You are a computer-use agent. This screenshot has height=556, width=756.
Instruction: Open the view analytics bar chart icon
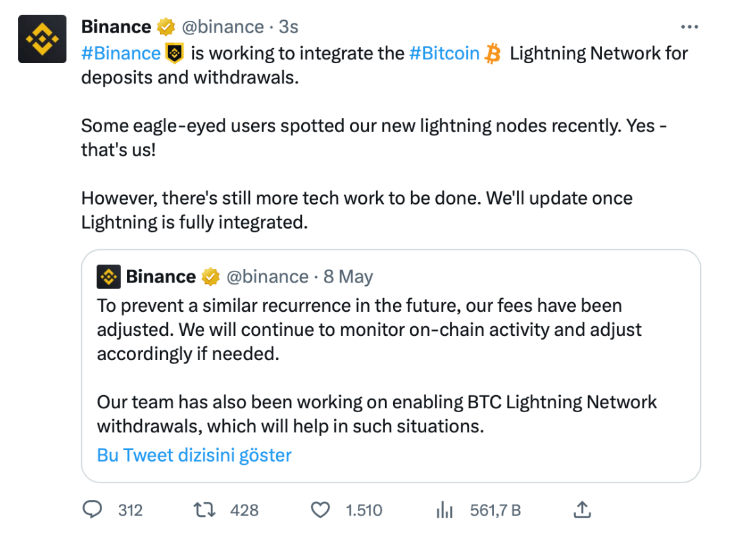(x=444, y=510)
